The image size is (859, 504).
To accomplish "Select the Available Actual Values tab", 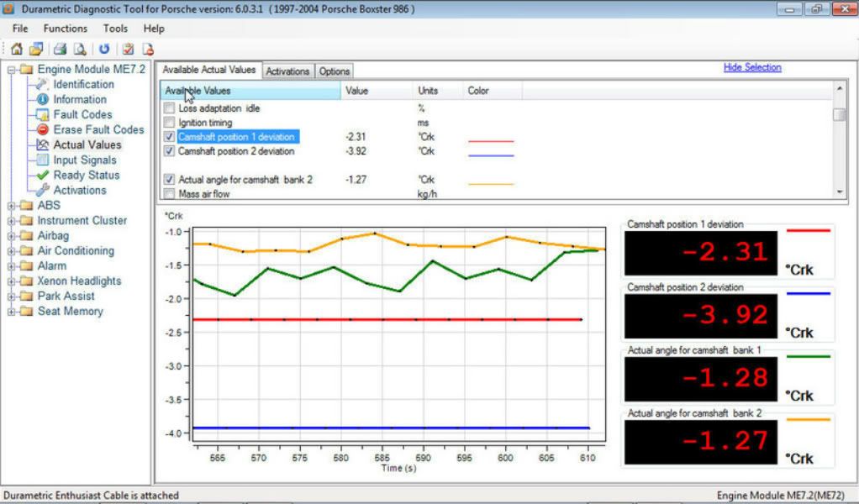I will click(x=209, y=70).
